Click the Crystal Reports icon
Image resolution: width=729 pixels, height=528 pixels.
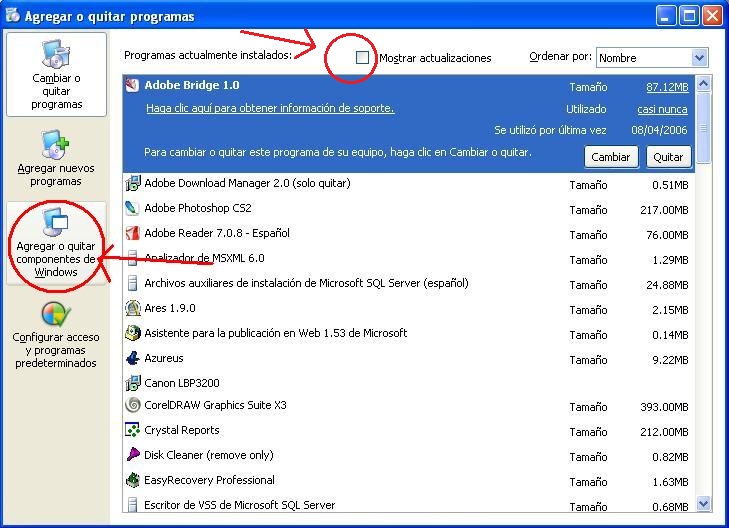tap(133, 430)
